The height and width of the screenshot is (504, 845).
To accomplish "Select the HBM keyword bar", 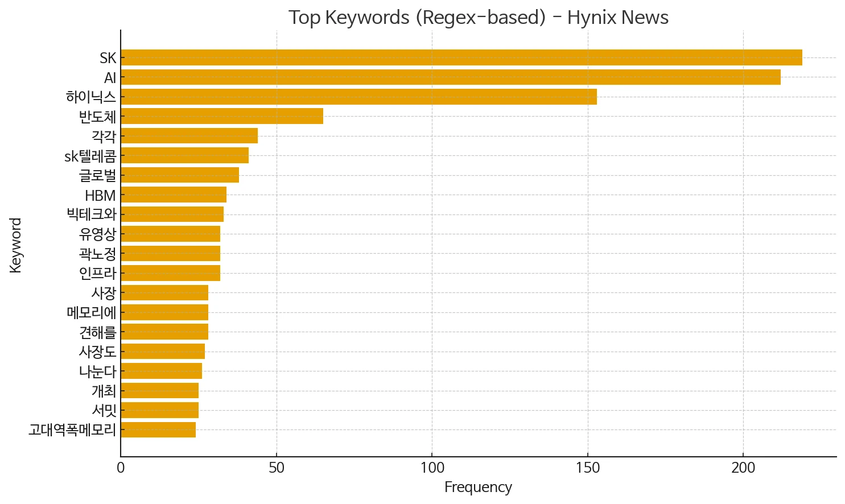I will [x=174, y=195].
